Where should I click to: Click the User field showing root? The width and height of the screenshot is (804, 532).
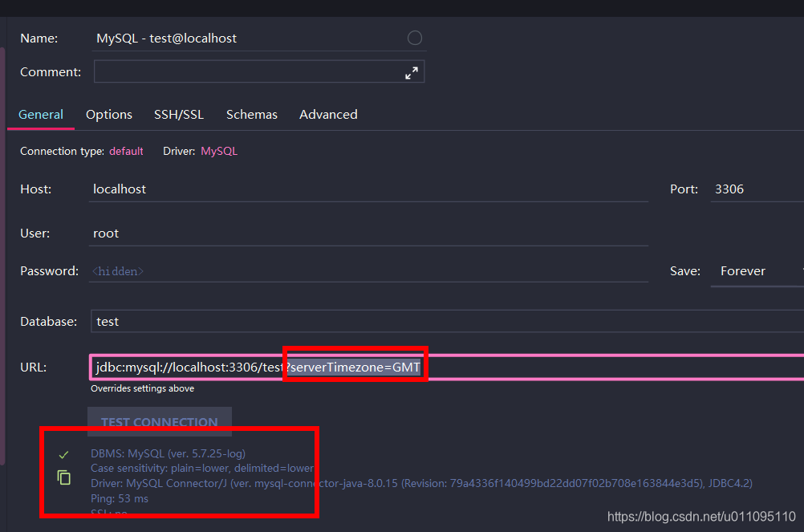coord(241,233)
